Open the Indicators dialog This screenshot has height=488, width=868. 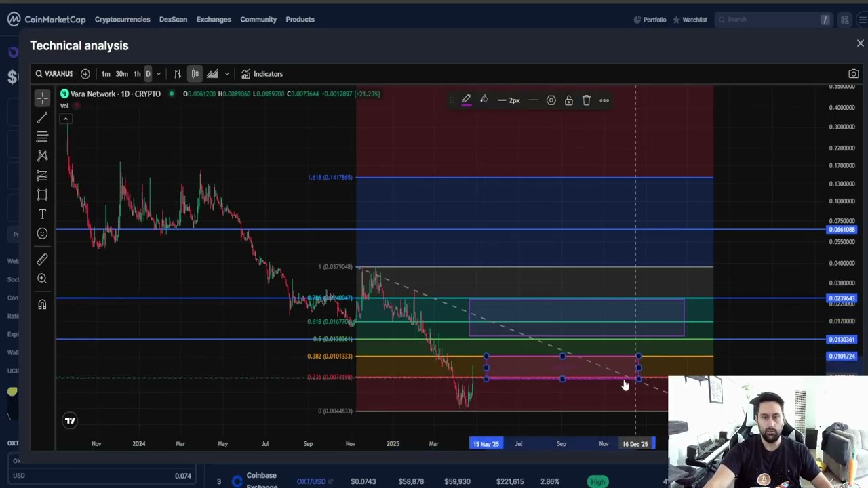(262, 74)
